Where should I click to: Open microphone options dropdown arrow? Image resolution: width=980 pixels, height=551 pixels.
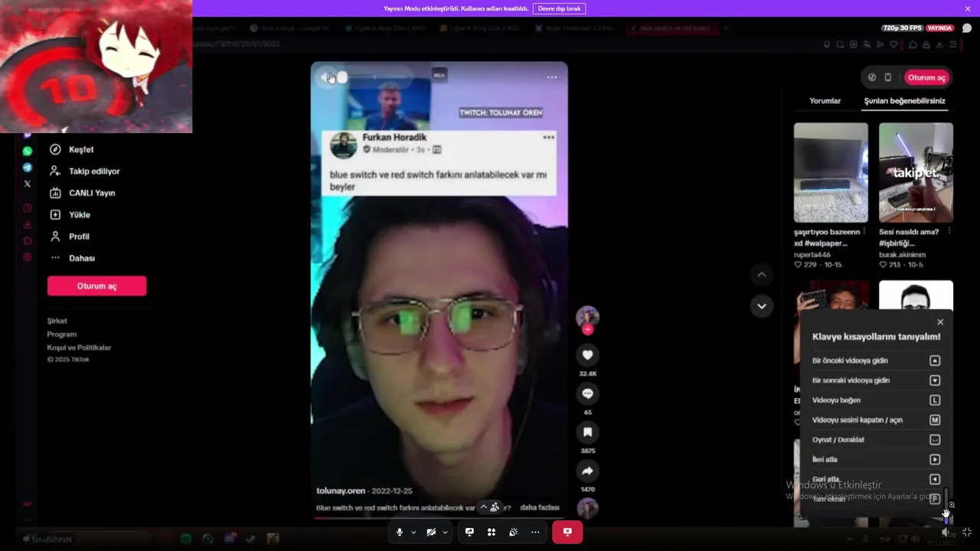coord(413,532)
